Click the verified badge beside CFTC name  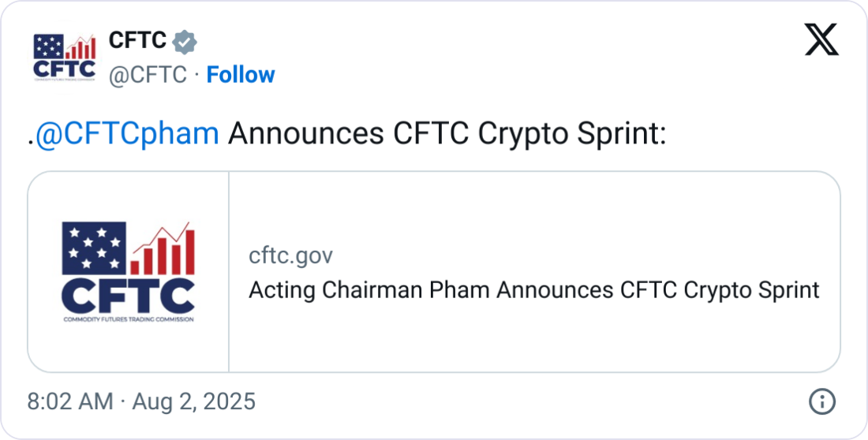(x=185, y=41)
